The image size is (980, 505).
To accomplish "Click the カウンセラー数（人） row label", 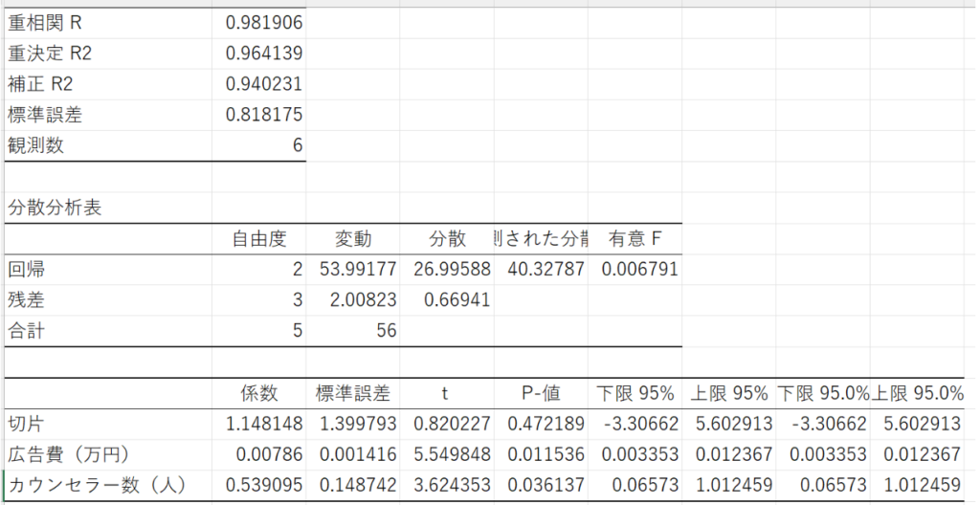I will [96, 485].
